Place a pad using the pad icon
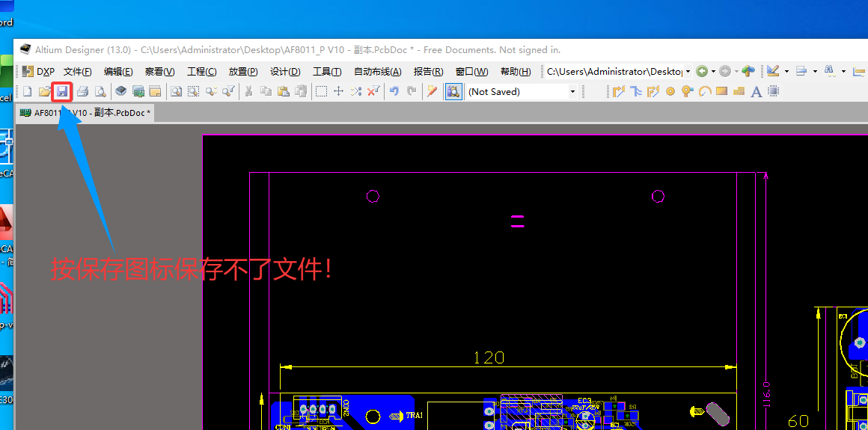 click(x=670, y=91)
